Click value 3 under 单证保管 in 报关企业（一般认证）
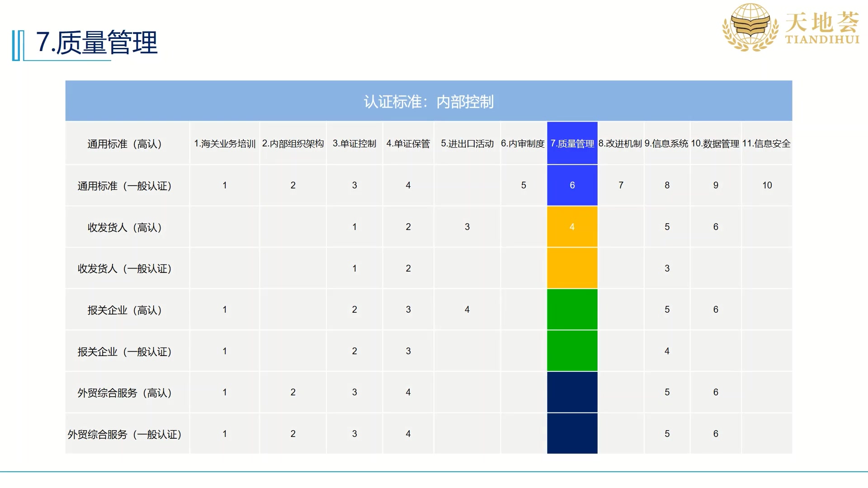Image resolution: width=868 pixels, height=488 pixels. 408,351
